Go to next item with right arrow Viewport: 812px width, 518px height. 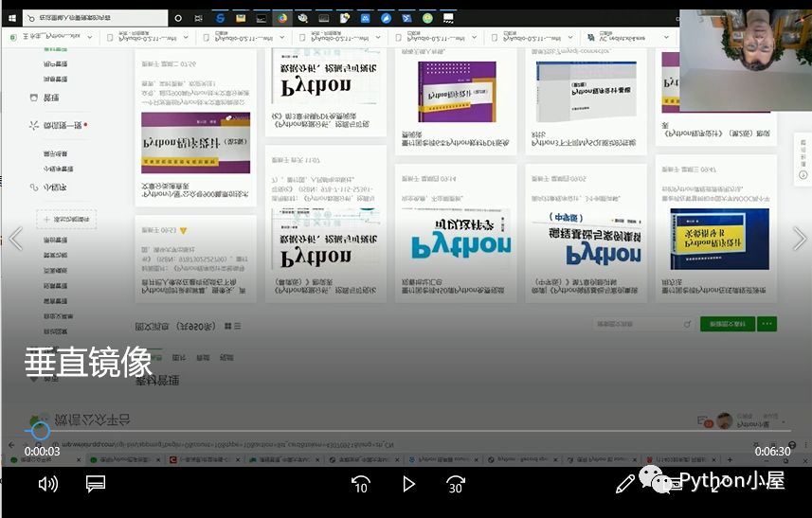tap(799, 239)
